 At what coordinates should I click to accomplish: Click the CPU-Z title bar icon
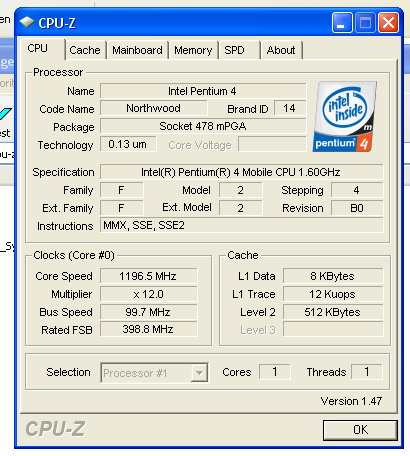click(27, 22)
